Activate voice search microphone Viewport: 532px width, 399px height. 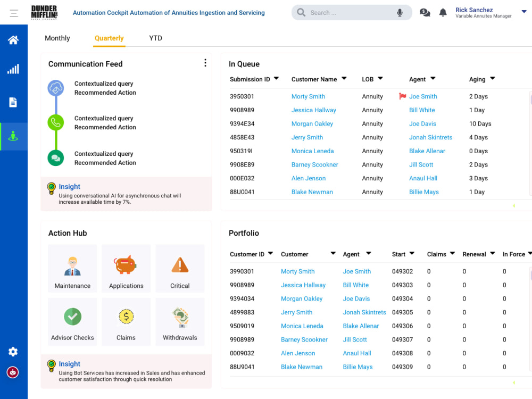(400, 13)
